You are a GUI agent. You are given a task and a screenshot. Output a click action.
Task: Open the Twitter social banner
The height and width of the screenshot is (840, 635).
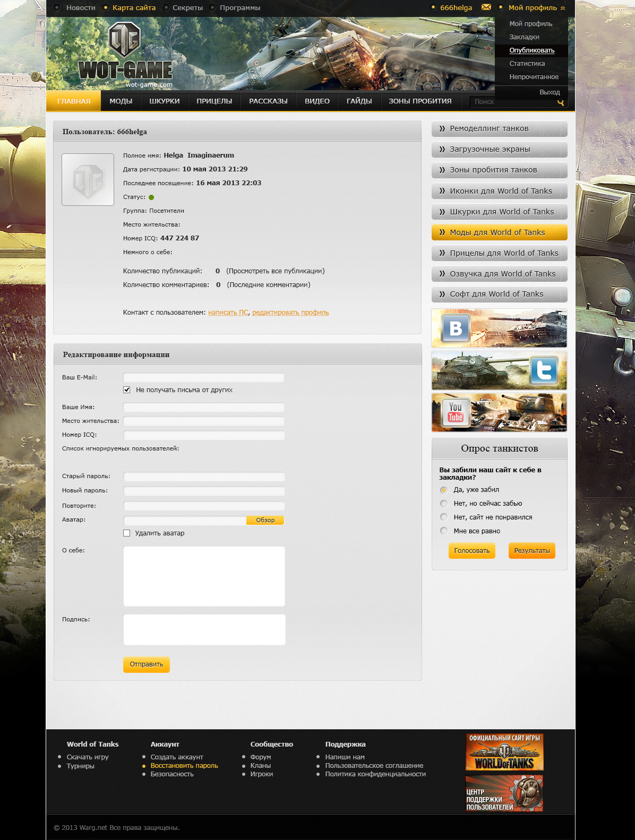[499, 370]
